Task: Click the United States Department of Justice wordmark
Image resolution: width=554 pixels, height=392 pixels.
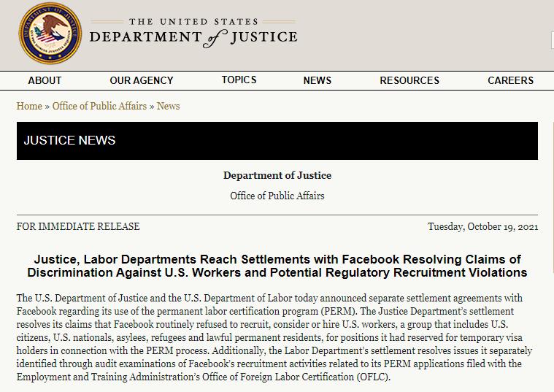Action: coord(193,31)
